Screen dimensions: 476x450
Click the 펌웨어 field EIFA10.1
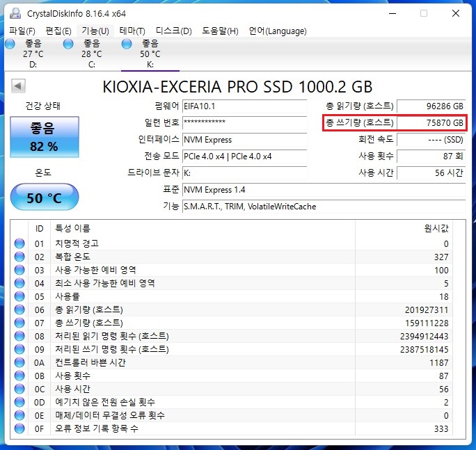tap(245, 106)
